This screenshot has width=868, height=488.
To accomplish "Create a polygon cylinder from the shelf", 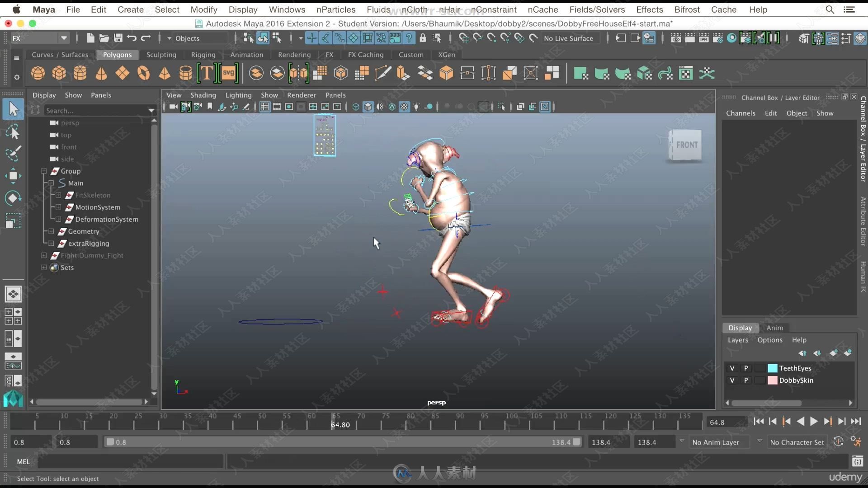I will point(80,73).
